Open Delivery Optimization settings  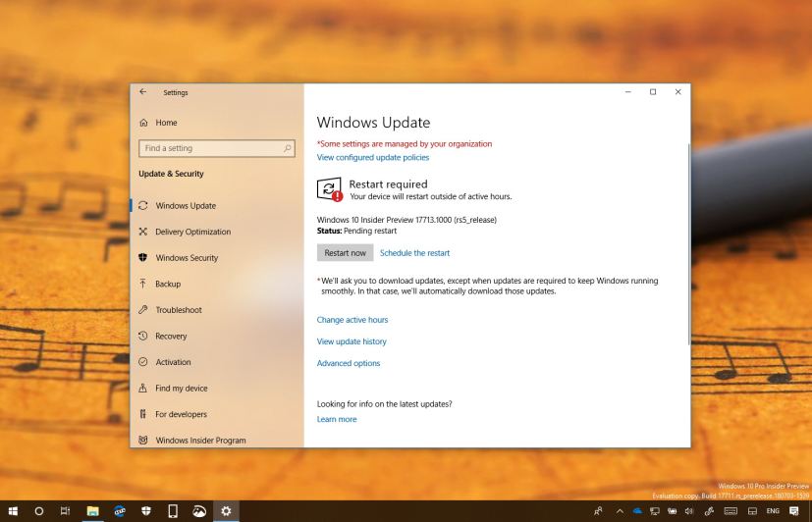pyautogui.click(x=192, y=232)
